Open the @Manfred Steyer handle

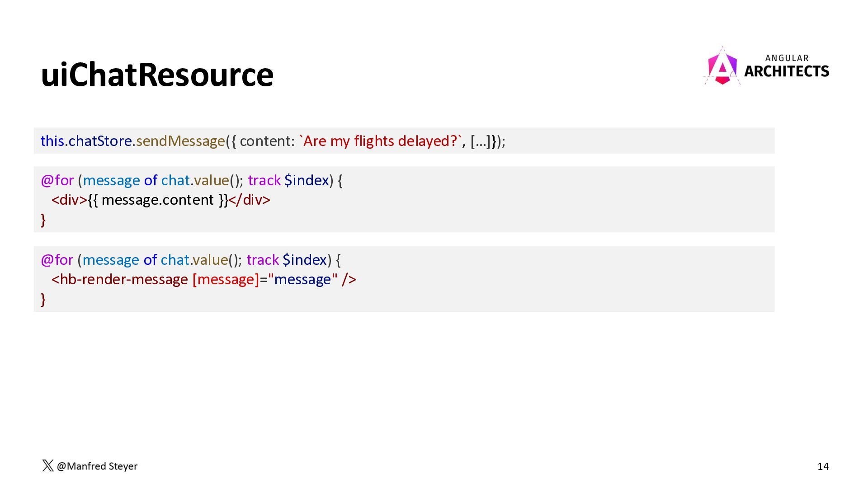pyautogui.click(x=97, y=466)
